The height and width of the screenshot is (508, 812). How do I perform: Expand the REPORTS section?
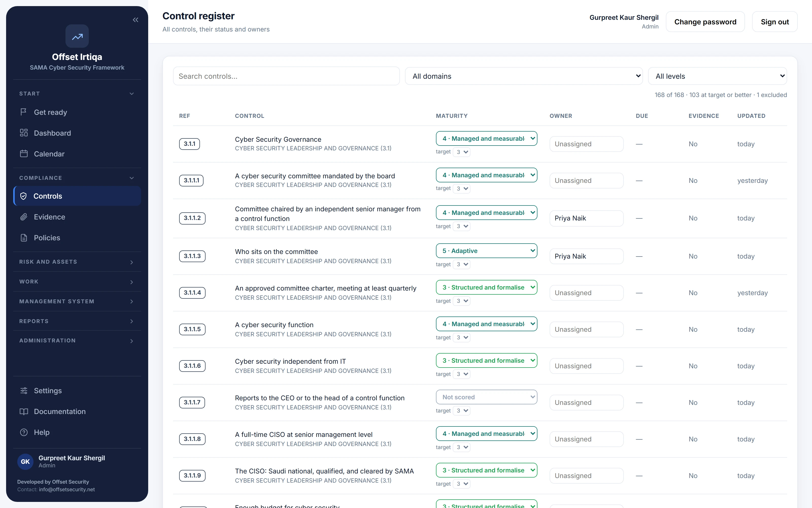[x=77, y=321]
